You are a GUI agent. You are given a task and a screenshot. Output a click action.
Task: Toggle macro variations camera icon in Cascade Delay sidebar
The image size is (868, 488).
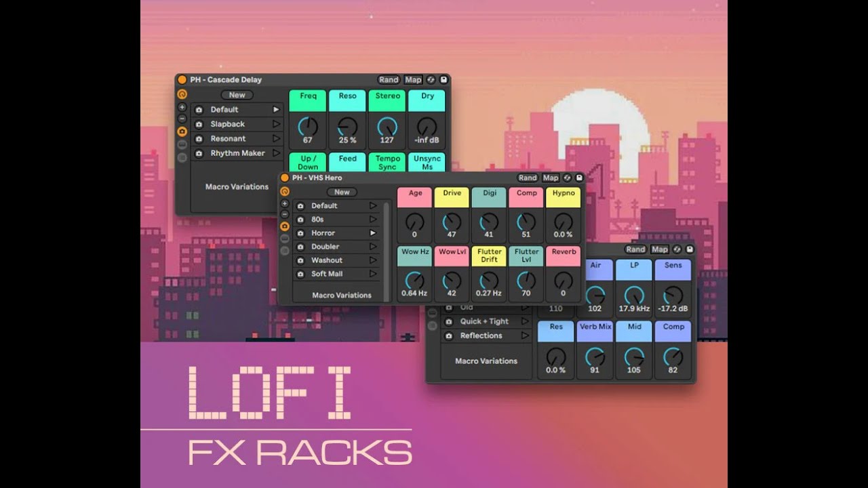click(x=182, y=131)
